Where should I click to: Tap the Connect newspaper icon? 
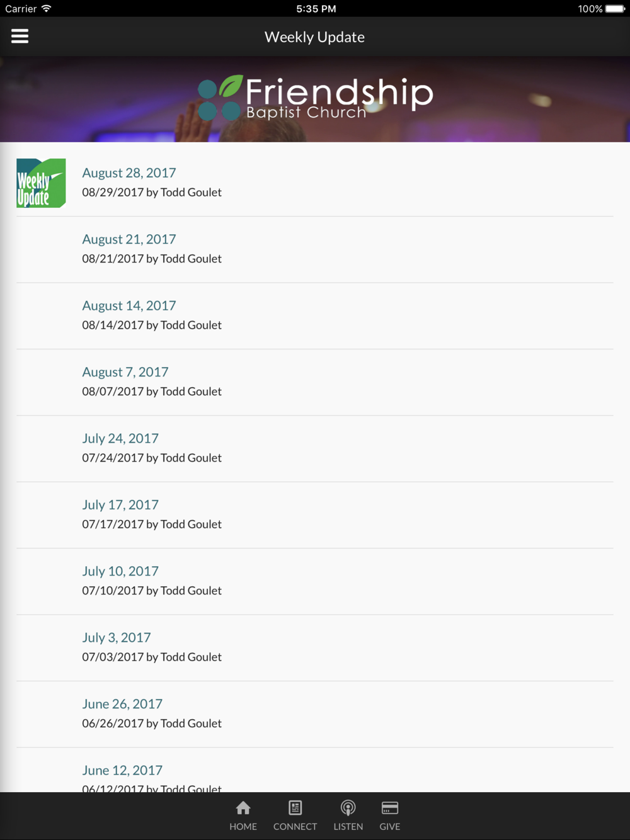(x=295, y=808)
